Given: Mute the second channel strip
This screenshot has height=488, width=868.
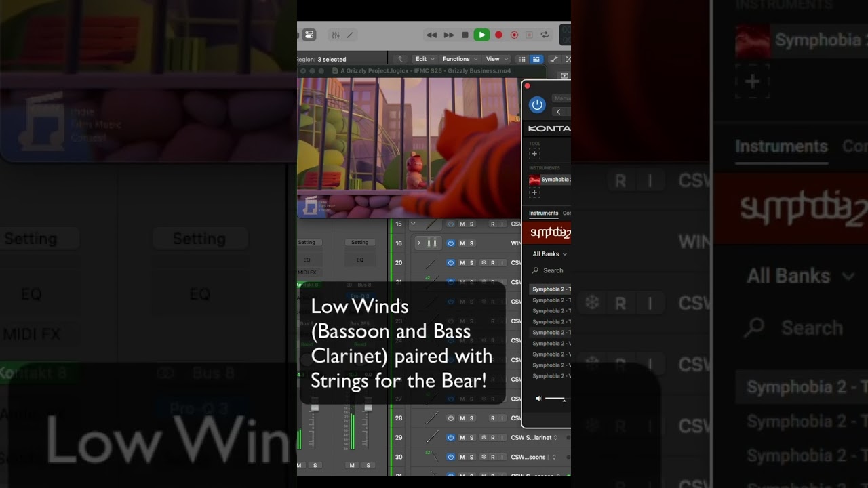Looking at the screenshot, I should click(352, 465).
